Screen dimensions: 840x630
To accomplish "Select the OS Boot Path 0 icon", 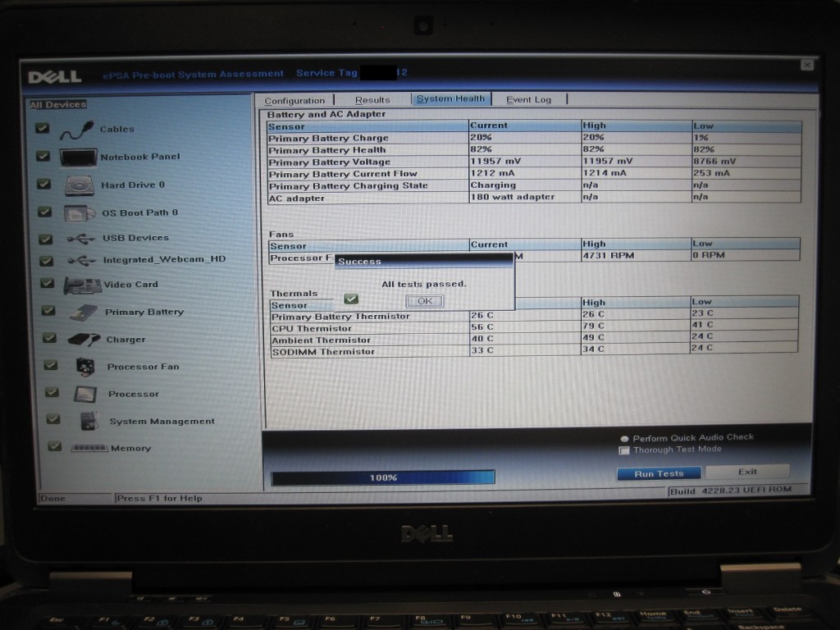I will [80, 213].
